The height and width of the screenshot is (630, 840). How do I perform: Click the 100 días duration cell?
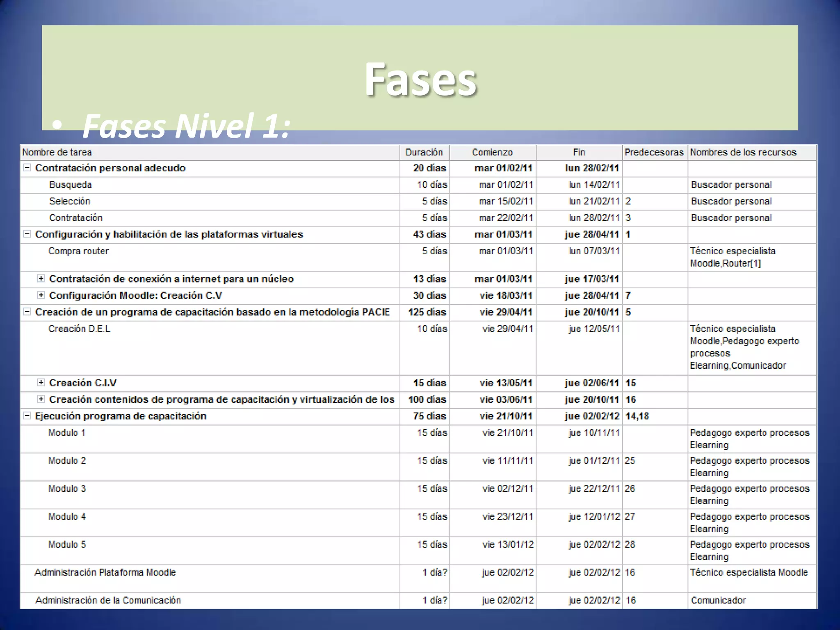[x=425, y=399]
